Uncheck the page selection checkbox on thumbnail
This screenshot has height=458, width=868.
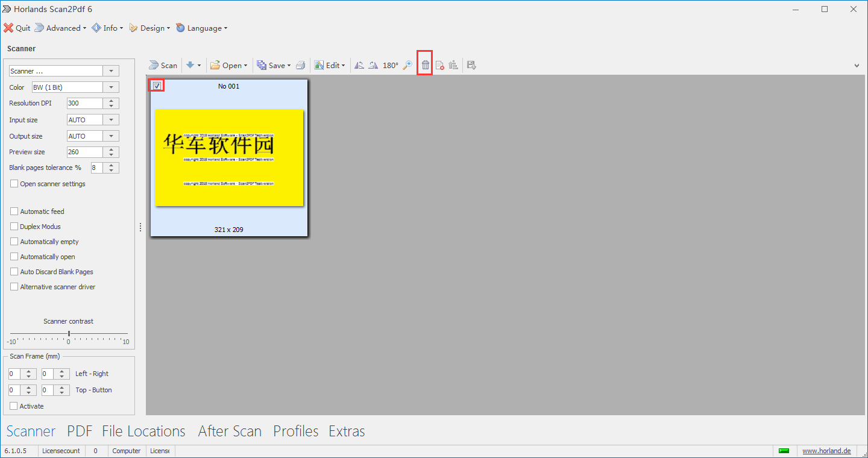click(x=157, y=85)
